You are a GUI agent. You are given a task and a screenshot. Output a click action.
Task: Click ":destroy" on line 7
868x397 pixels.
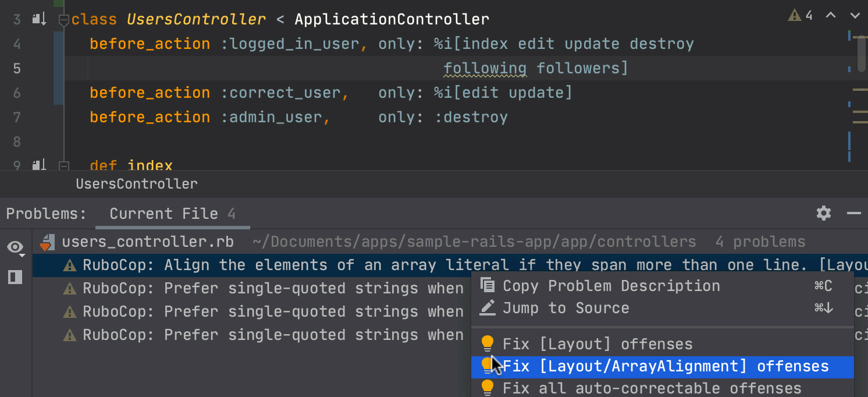pyautogui.click(x=471, y=117)
